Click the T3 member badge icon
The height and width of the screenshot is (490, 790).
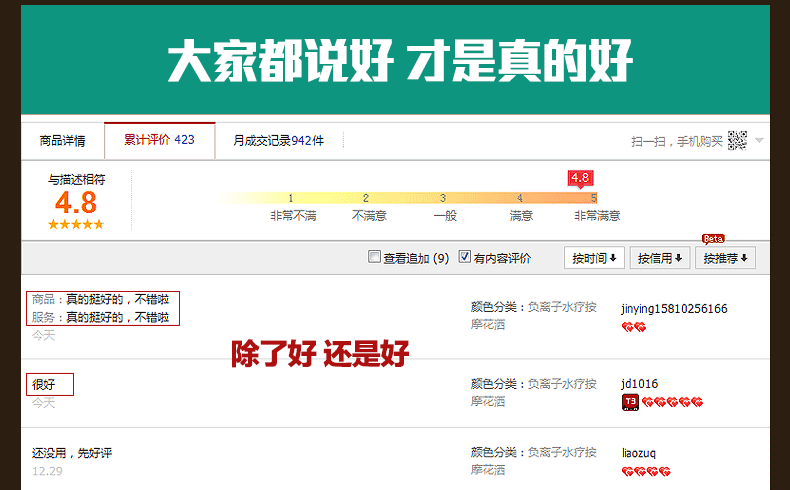[x=630, y=402]
